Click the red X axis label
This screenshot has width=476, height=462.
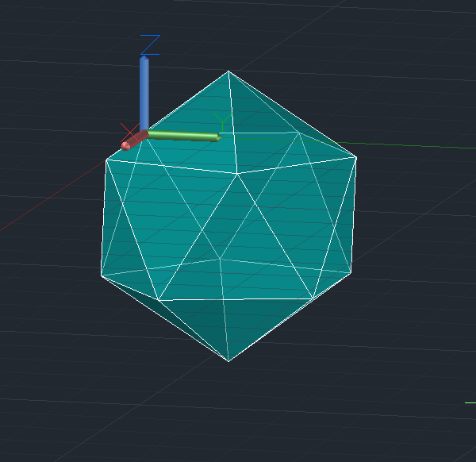click(x=130, y=132)
